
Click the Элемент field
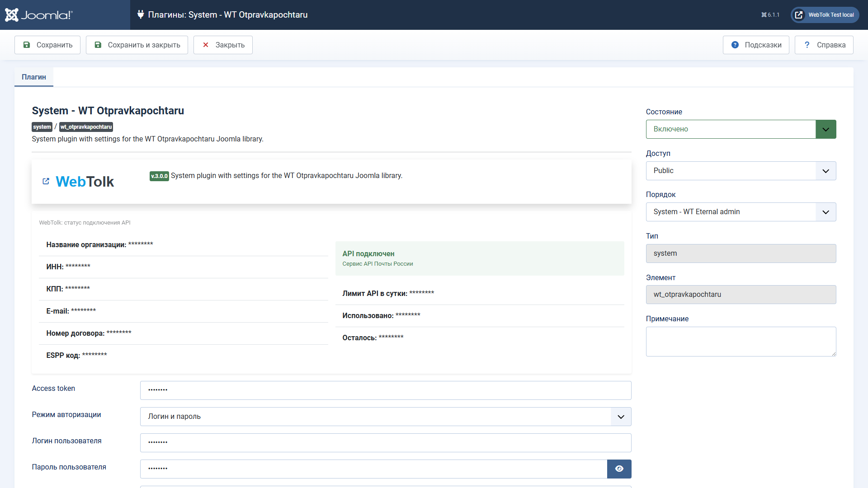pyautogui.click(x=741, y=295)
